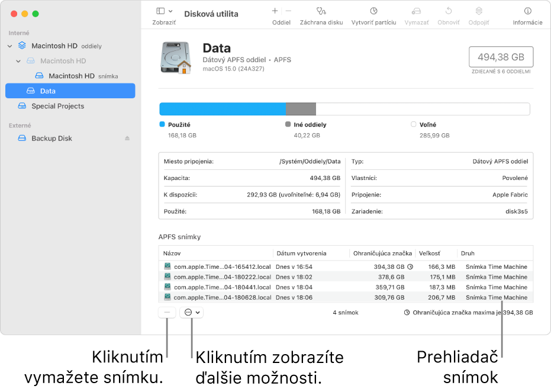
Task: Select snapshot com.apple.Time...04-165412.local
Action: pyautogui.click(x=346, y=267)
